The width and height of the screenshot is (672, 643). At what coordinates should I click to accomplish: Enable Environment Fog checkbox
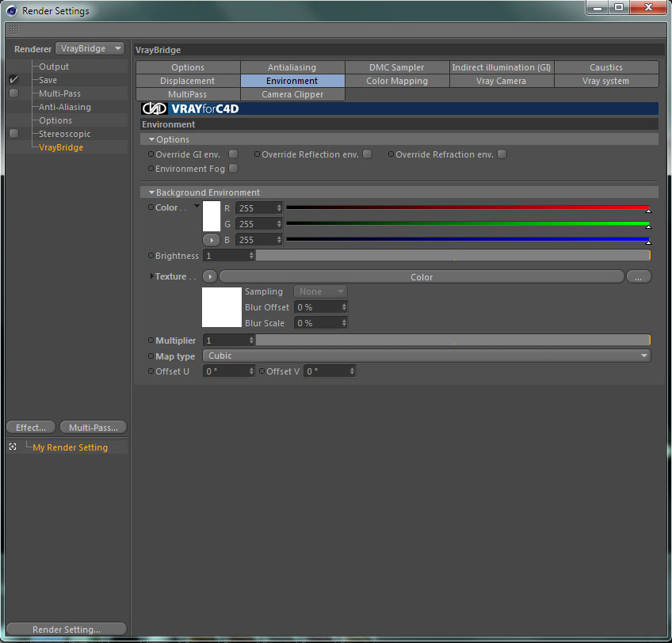point(234,169)
